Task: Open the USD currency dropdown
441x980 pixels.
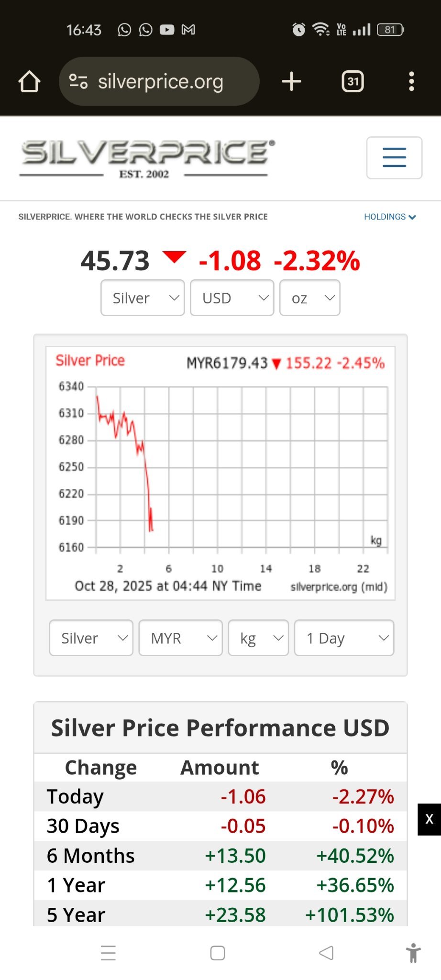Action: (232, 298)
